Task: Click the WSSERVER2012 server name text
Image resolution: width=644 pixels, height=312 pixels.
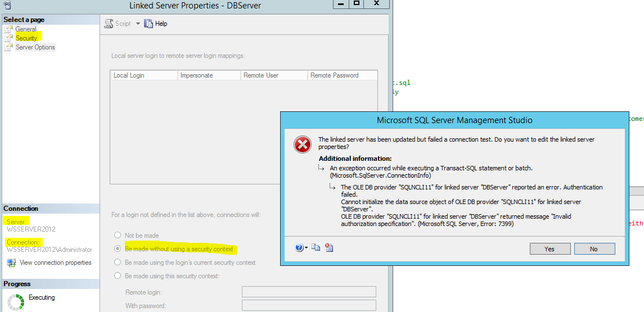Action: (31, 229)
